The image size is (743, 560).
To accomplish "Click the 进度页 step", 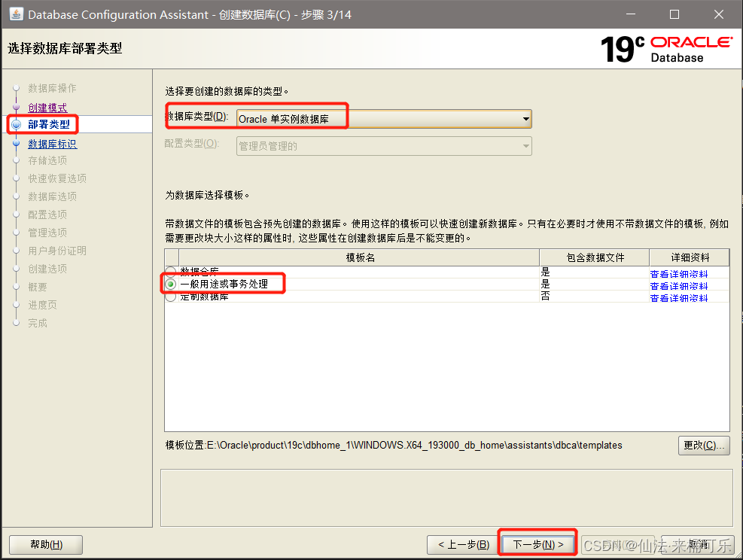I will (43, 305).
